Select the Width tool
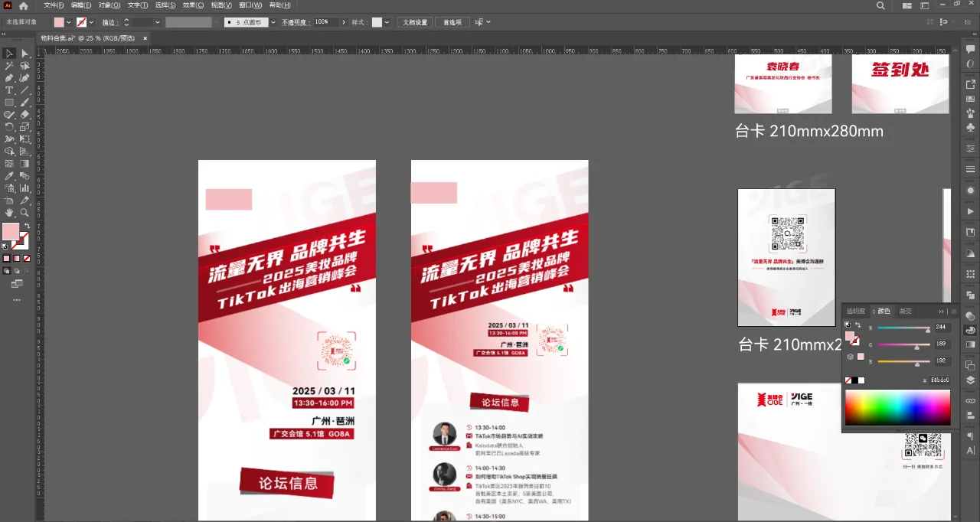This screenshot has width=980, height=522. pyautogui.click(x=9, y=139)
